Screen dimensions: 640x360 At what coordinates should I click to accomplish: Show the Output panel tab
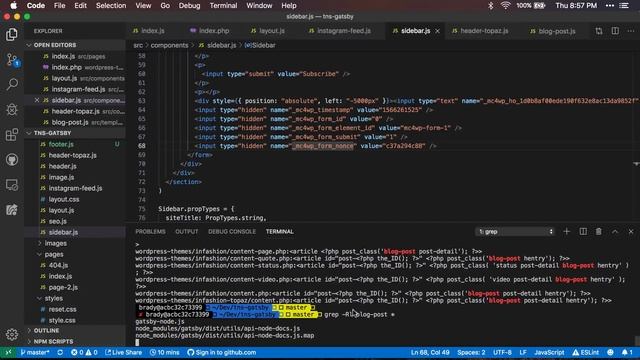[187, 231]
